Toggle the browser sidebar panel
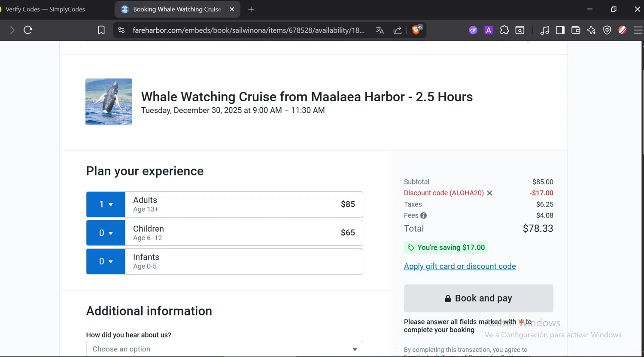 (x=560, y=30)
